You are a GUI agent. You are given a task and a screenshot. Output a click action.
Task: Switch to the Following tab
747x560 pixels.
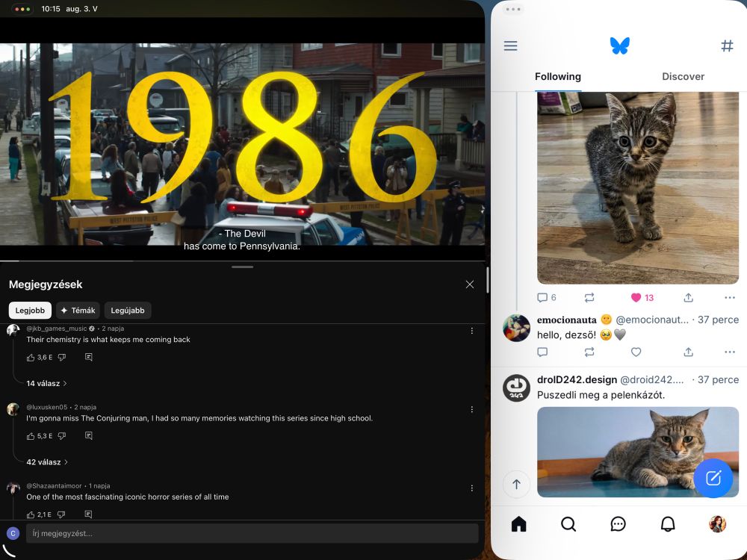557,77
